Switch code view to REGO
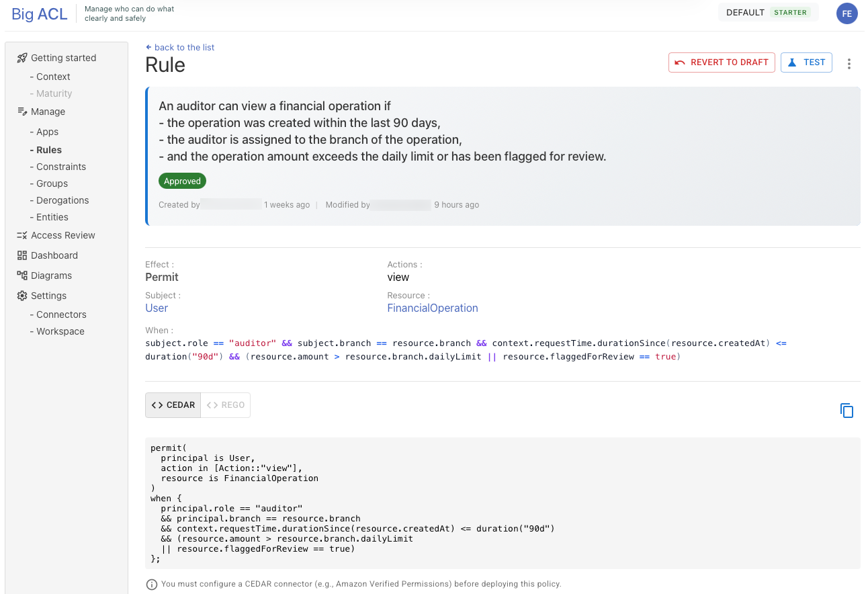 point(226,405)
